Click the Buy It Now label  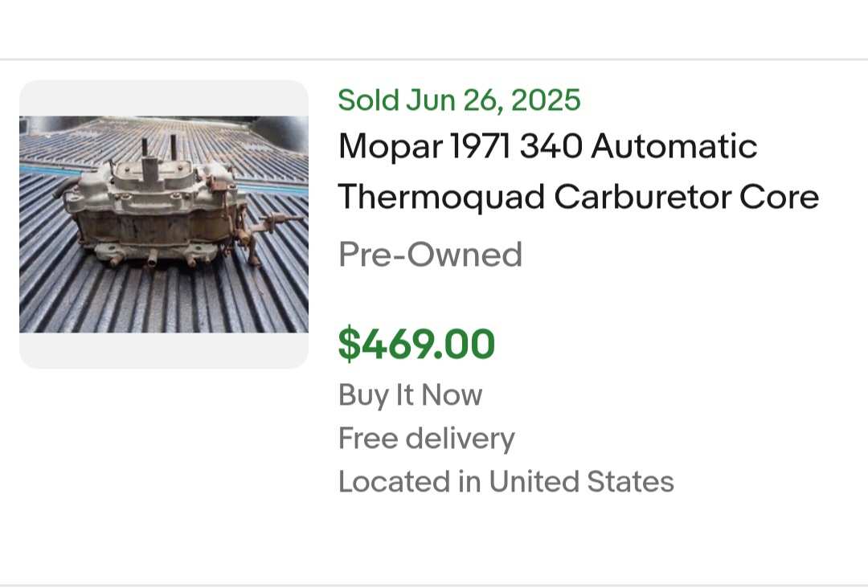pyautogui.click(x=410, y=395)
